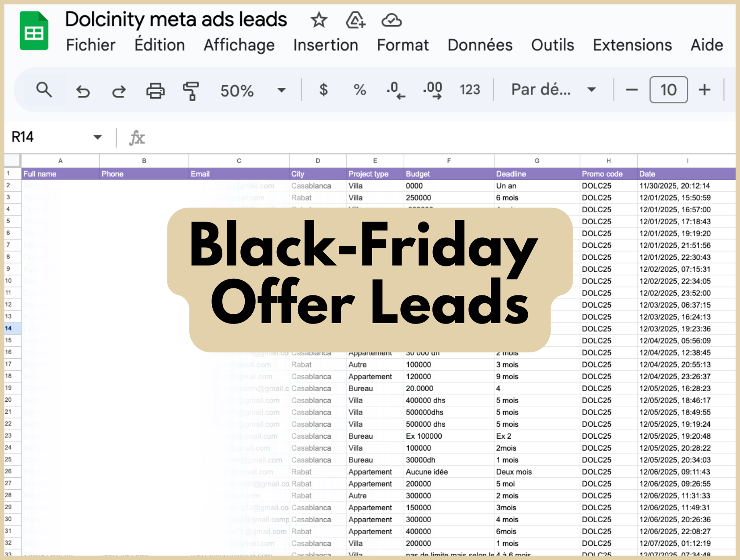Increase font size with plus button

pos(704,90)
